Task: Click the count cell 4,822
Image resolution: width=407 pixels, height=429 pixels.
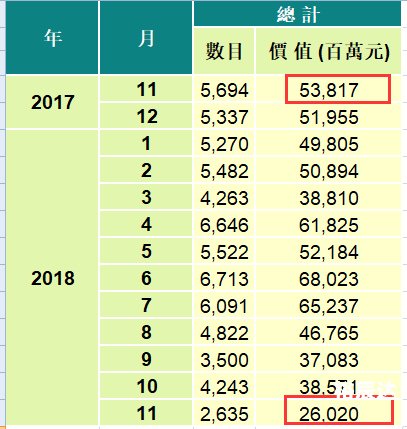Action: click(224, 332)
